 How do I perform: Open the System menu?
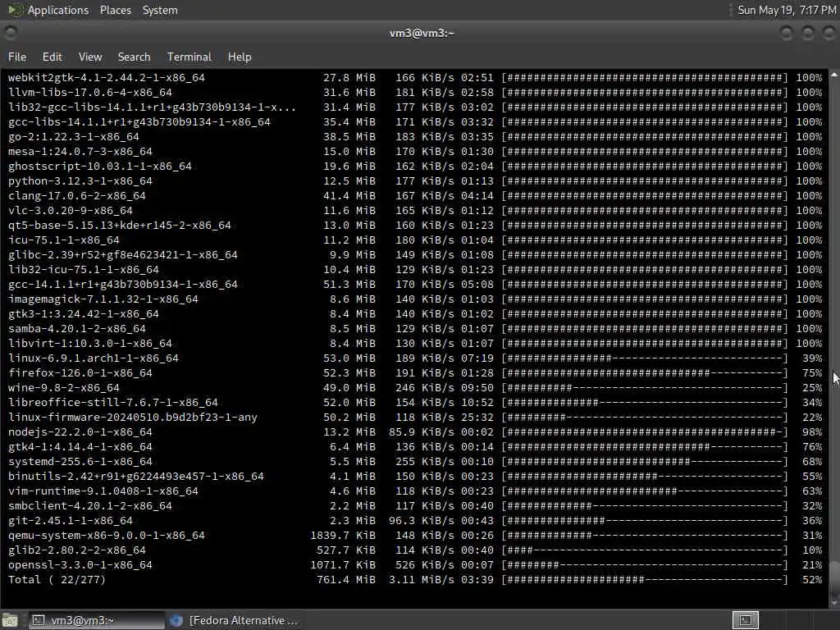tap(160, 10)
